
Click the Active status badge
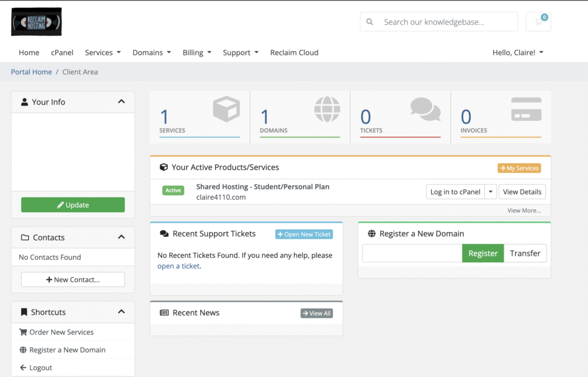coord(173,191)
